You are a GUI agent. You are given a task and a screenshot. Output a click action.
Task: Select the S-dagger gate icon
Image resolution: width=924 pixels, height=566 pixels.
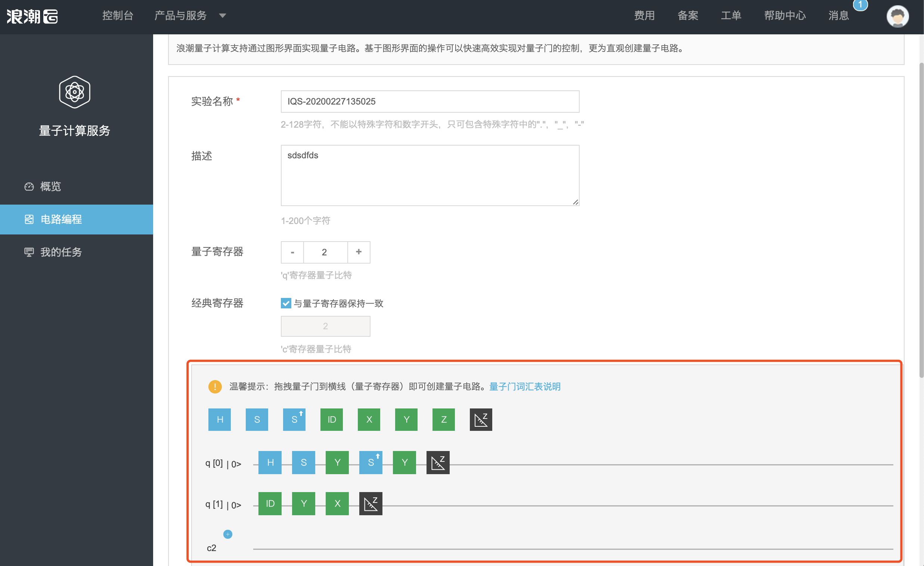coord(294,419)
